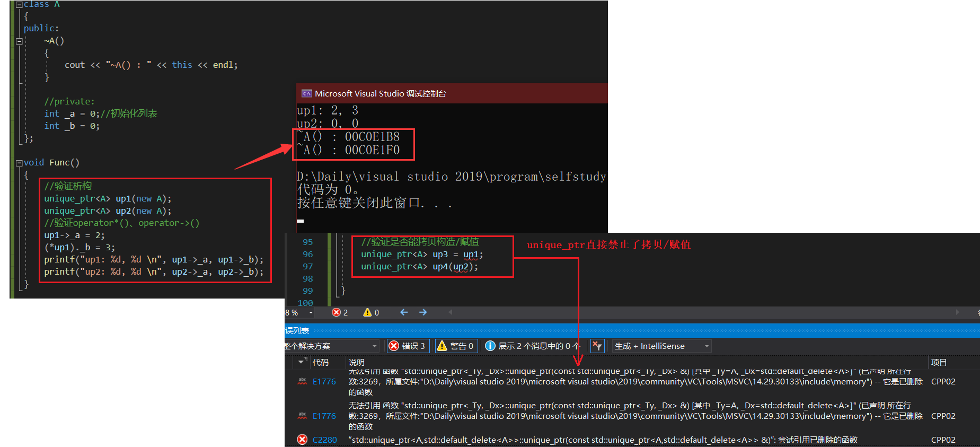Sort errors by the 说明 column header

[356, 362]
